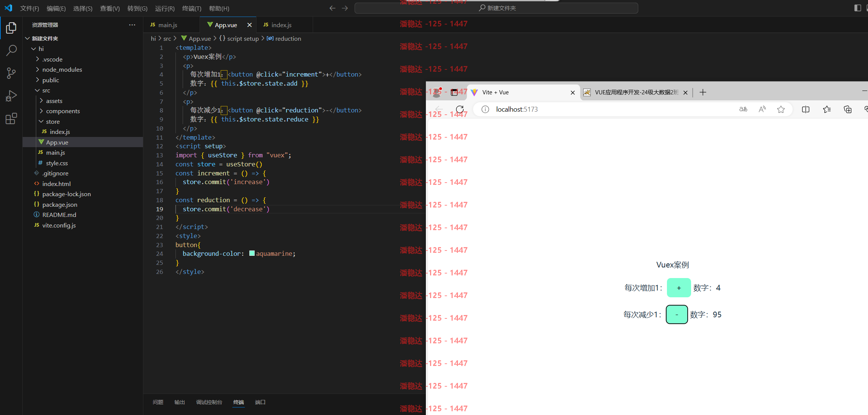Click the App.vue breadcrumb
868x415 pixels.
196,38
